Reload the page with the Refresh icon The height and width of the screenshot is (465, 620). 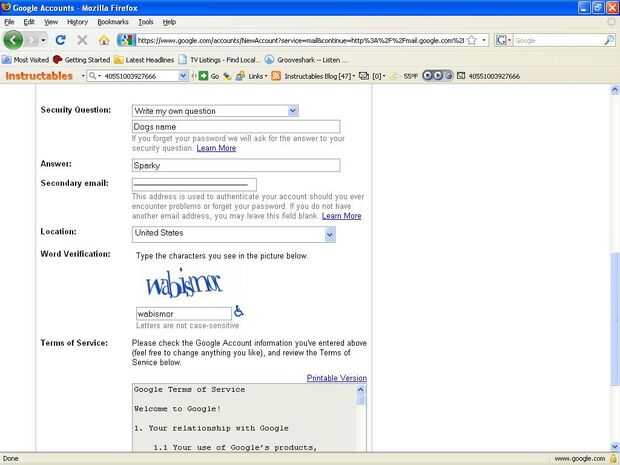[x=60, y=40]
